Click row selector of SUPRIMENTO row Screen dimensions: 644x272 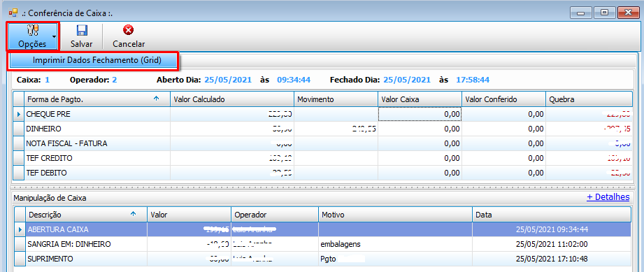click(20, 259)
